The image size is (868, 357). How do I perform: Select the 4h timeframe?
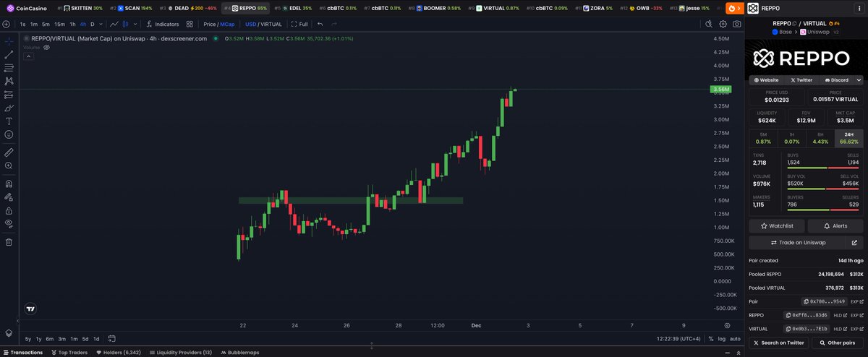[x=82, y=24]
